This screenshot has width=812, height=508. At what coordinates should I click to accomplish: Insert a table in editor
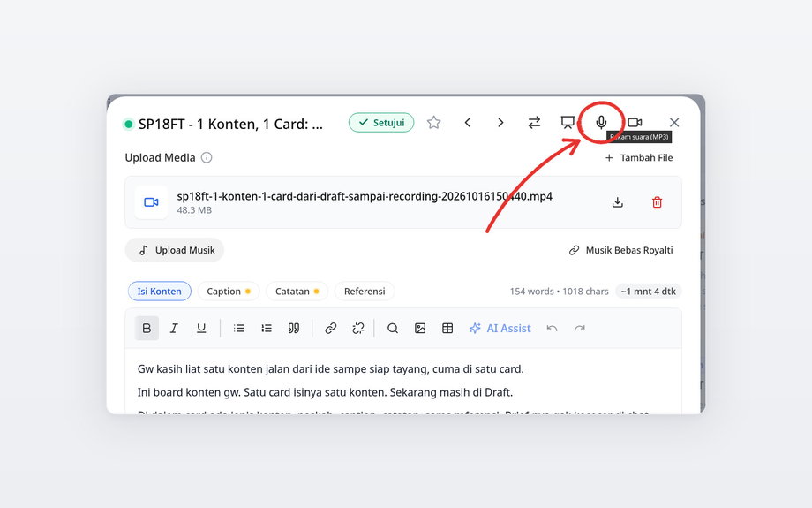[447, 328]
